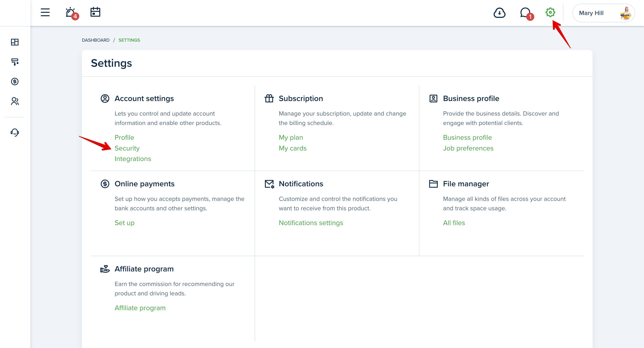Click 'Manage your subscription' description text
The width and height of the screenshot is (644, 348).
pyautogui.click(x=343, y=118)
